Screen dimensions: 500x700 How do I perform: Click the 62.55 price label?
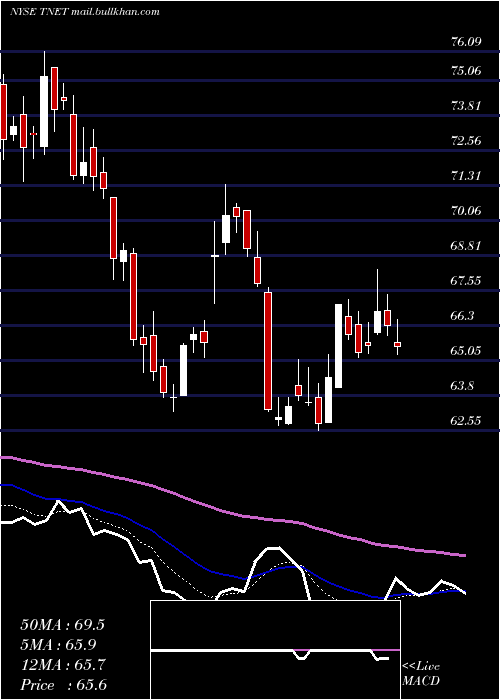[467, 420]
